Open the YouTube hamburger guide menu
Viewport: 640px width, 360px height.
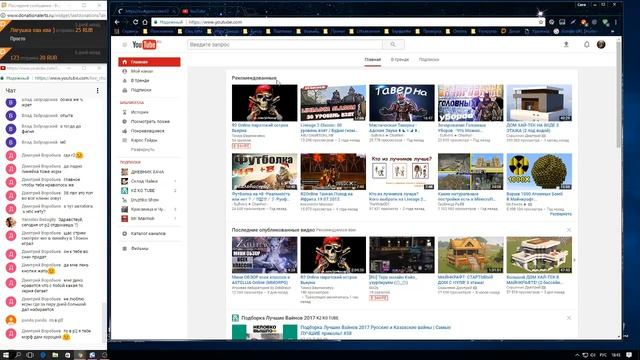point(124,44)
